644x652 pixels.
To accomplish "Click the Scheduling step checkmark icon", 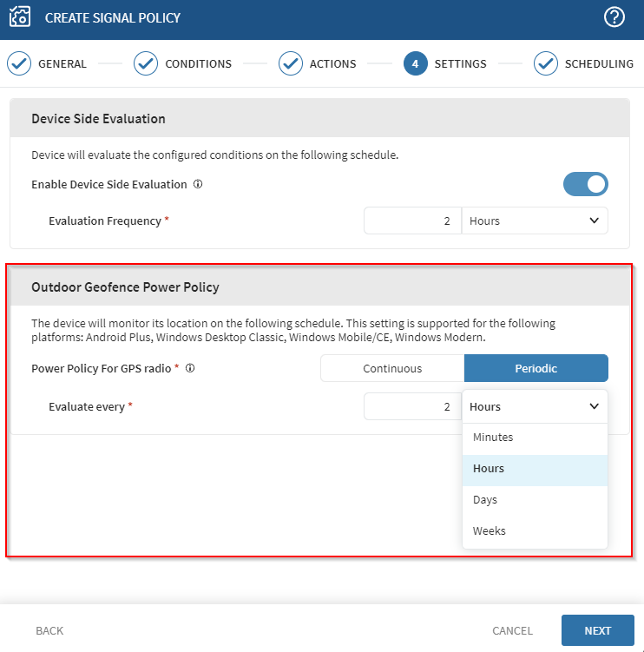I will pyautogui.click(x=546, y=63).
